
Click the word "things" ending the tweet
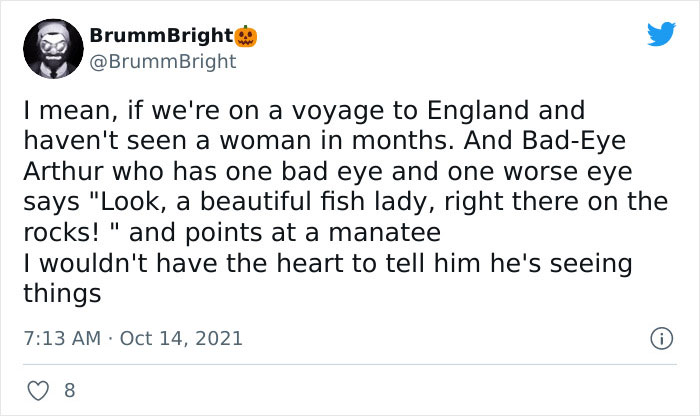[x=61, y=294]
